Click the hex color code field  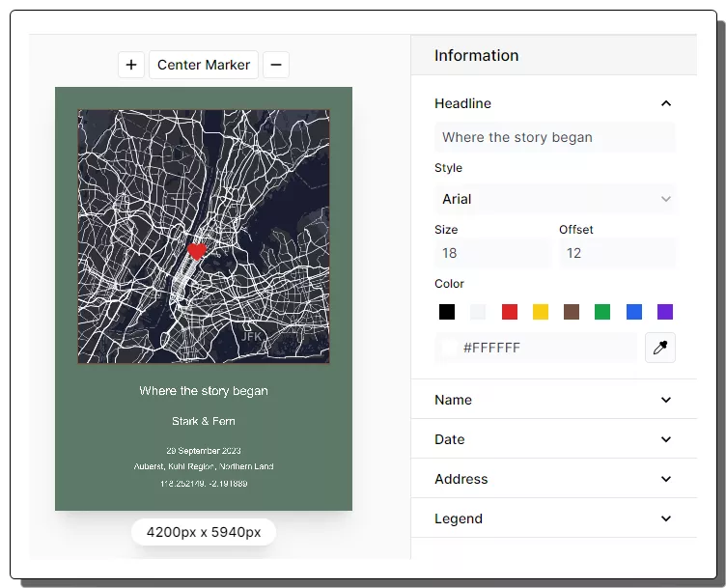pos(536,348)
